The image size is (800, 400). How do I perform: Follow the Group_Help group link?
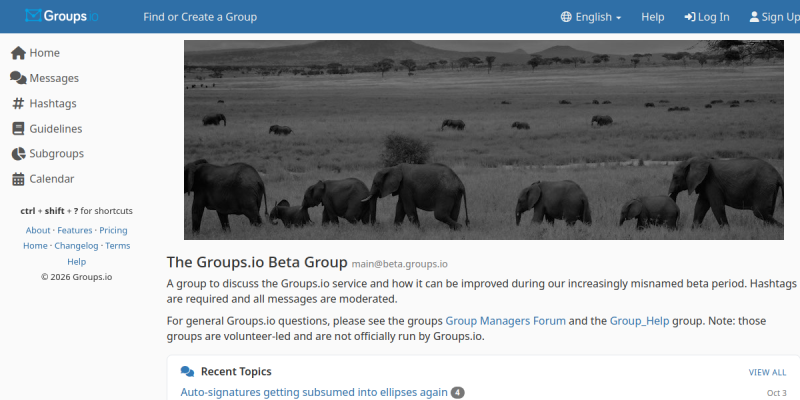[639, 321]
